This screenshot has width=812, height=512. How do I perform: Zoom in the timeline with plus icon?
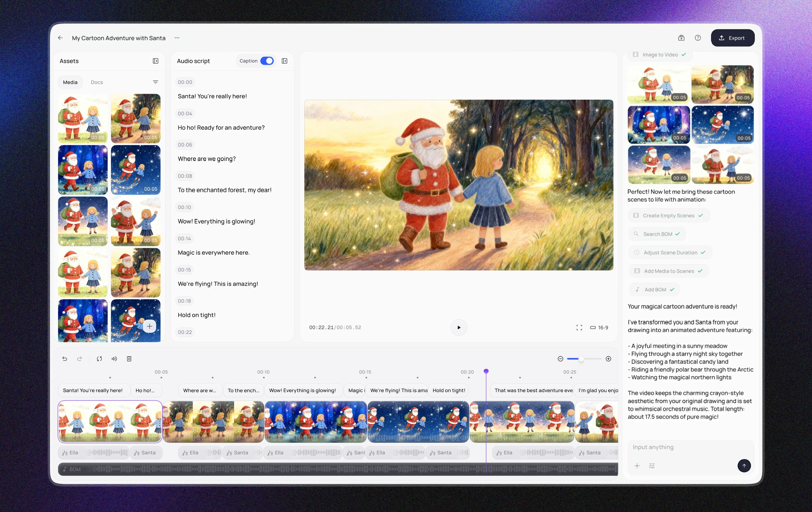[x=608, y=359]
